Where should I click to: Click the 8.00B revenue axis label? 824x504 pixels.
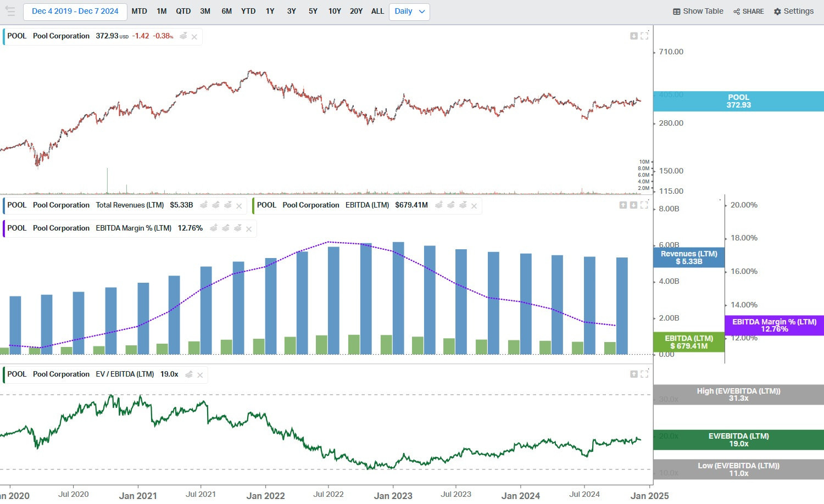pos(669,209)
